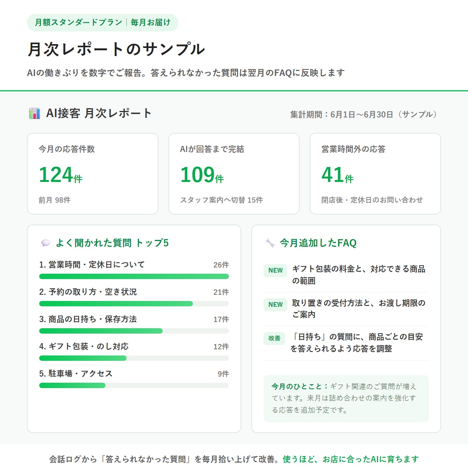Click the よく聞かれた質問 トップ5 heading

click(112, 243)
